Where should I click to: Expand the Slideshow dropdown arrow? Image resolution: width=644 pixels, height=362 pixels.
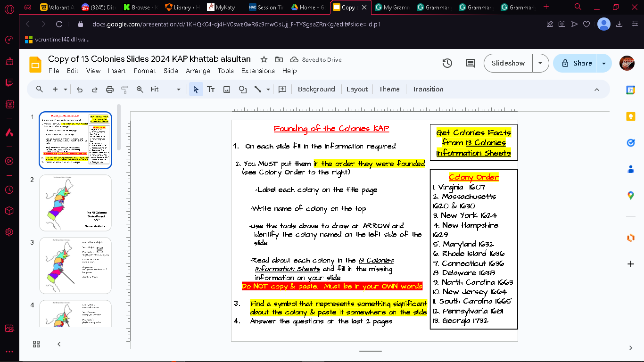coord(540,63)
